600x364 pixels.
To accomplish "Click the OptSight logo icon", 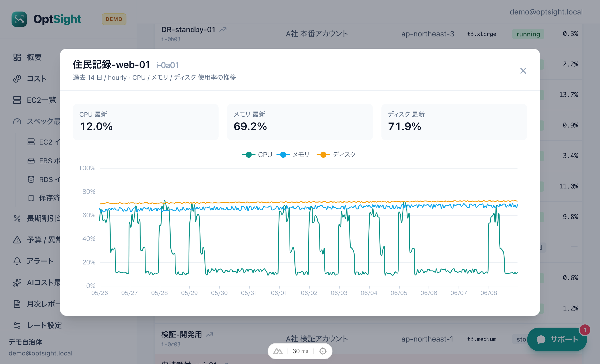I will click(x=19, y=19).
